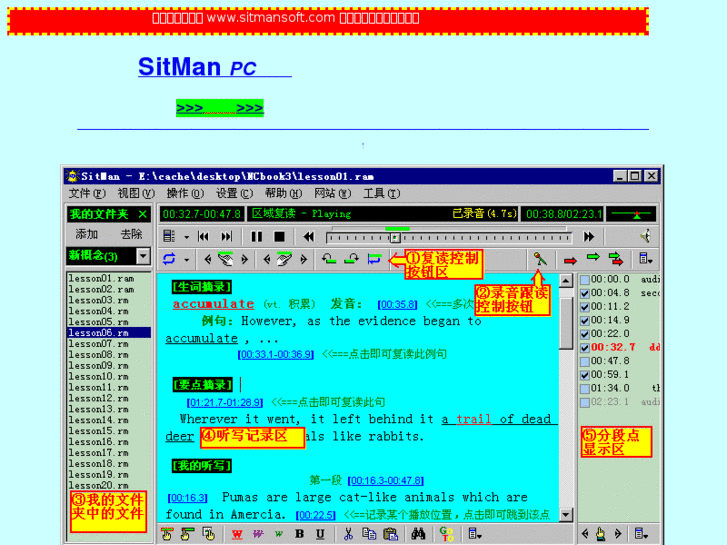Viewport: 727px width, 545px height.
Task: Toggle checkbox for segment 00:00.0
Action: point(585,280)
